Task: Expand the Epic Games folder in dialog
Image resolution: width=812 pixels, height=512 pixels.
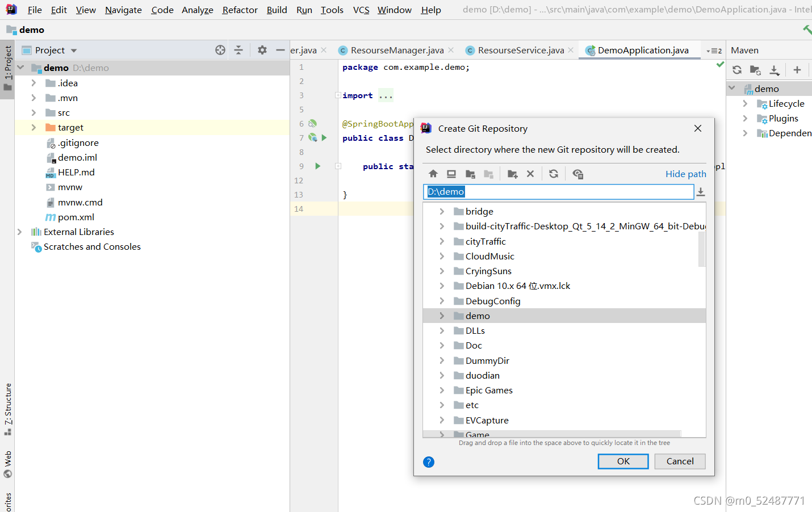Action: 442,390
